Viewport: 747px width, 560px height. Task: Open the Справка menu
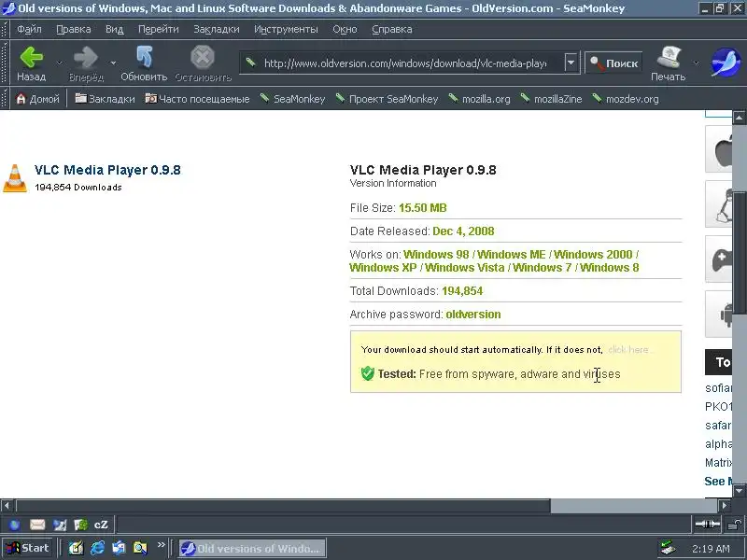tap(391, 29)
